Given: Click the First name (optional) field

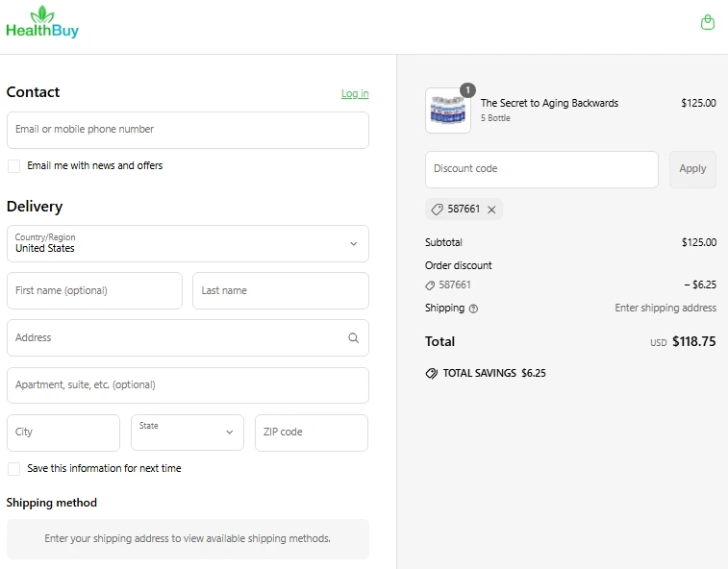Looking at the screenshot, I should pos(94,290).
